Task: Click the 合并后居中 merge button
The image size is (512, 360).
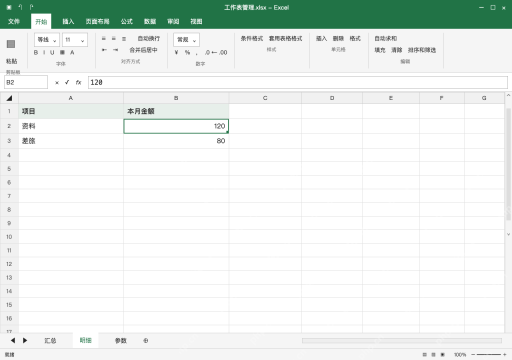Action: [x=143, y=50]
